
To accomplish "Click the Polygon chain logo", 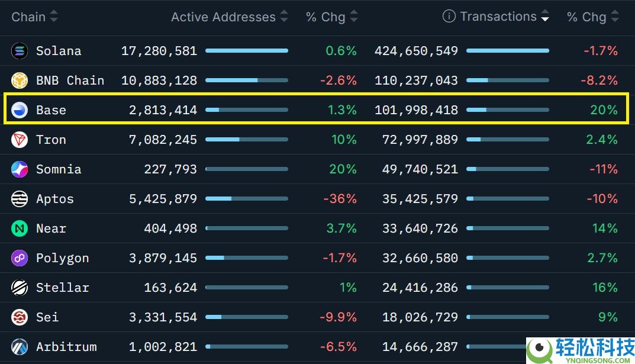I will point(20,258).
